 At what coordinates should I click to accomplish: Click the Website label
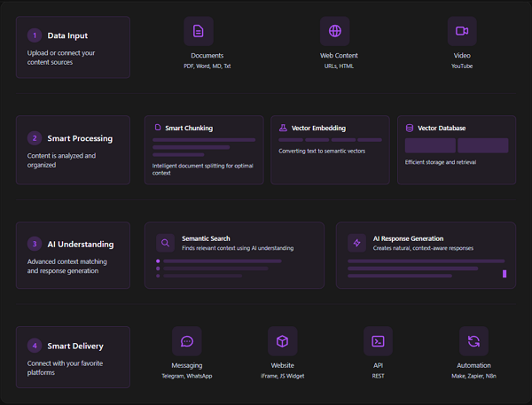pyautogui.click(x=282, y=366)
